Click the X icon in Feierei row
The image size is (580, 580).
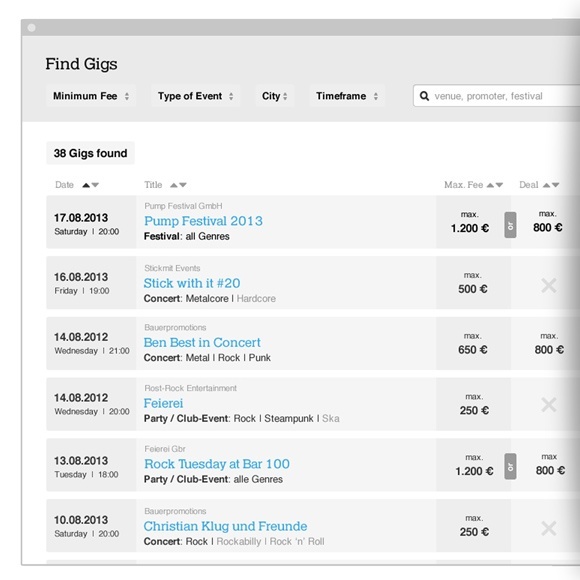pyautogui.click(x=549, y=404)
